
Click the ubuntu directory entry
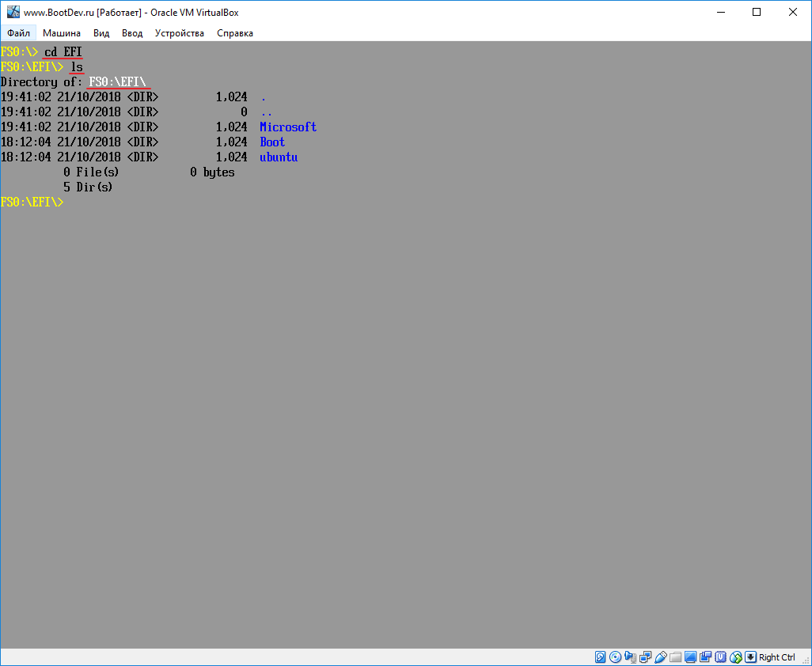[279, 157]
